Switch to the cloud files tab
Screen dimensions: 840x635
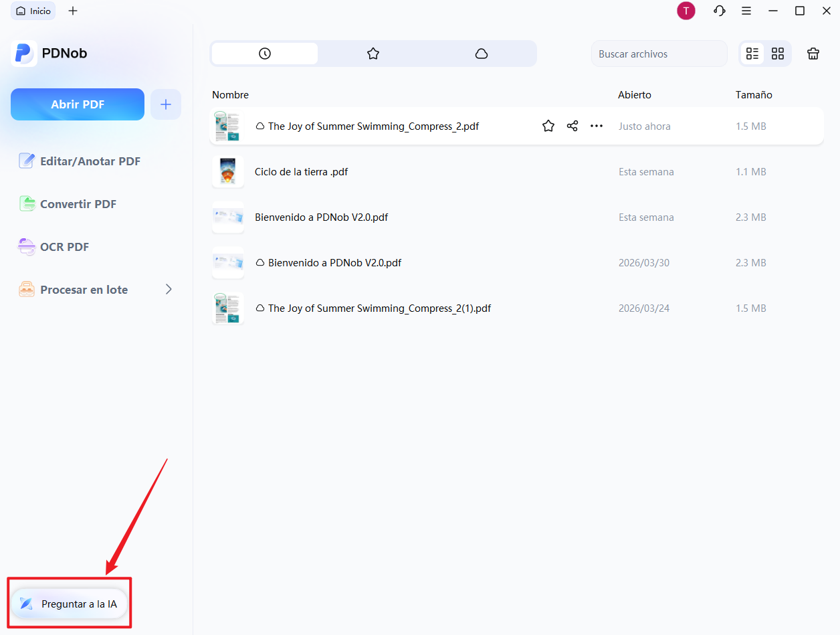click(x=482, y=54)
